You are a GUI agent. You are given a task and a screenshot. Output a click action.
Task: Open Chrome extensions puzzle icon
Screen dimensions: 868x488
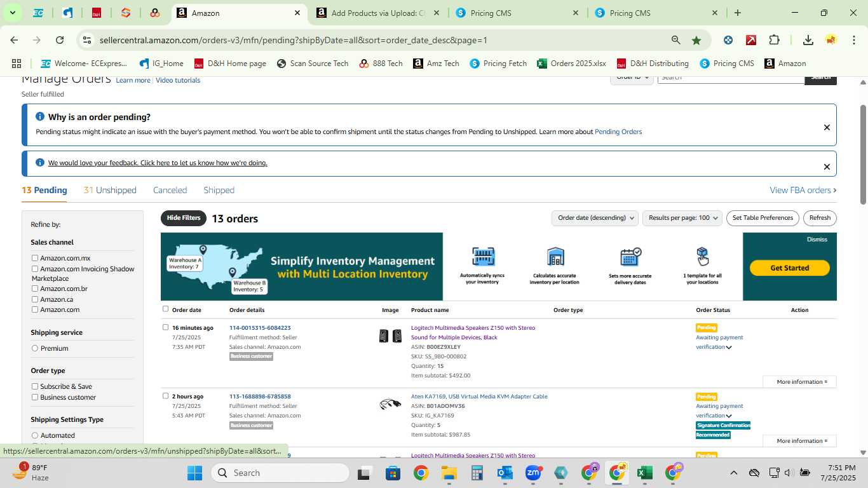(774, 40)
